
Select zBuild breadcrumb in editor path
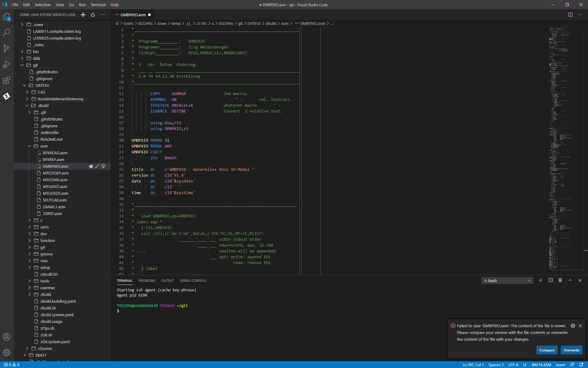(271, 23)
